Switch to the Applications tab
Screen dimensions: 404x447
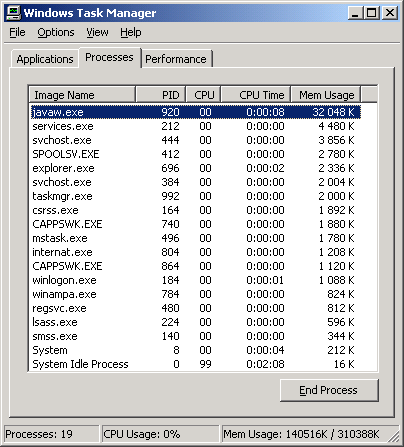pos(45,59)
